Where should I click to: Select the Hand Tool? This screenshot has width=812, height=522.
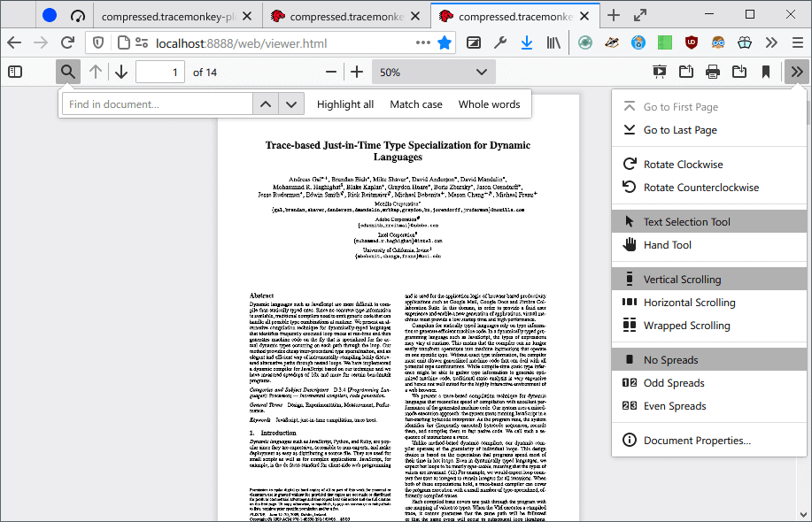click(x=709, y=245)
